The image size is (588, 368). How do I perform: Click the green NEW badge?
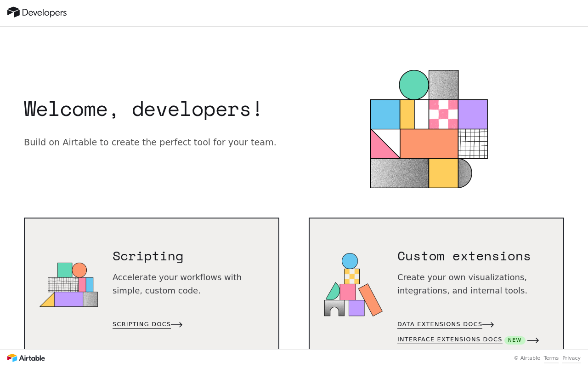(514, 340)
